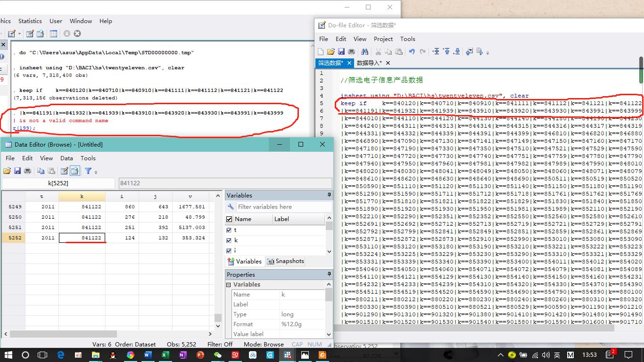This screenshot has height=362, width=644.
Task: Open Word from the Windows taskbar
Action: [148, 354]
